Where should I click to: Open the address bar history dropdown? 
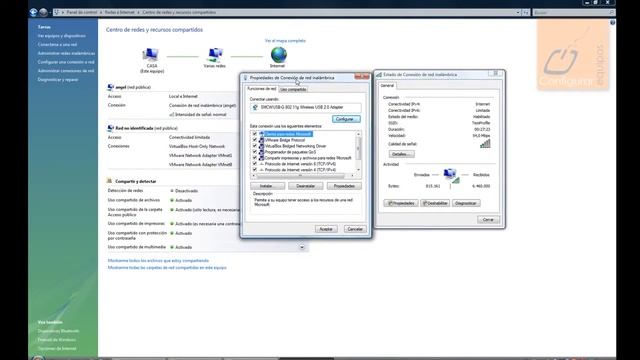518,13
